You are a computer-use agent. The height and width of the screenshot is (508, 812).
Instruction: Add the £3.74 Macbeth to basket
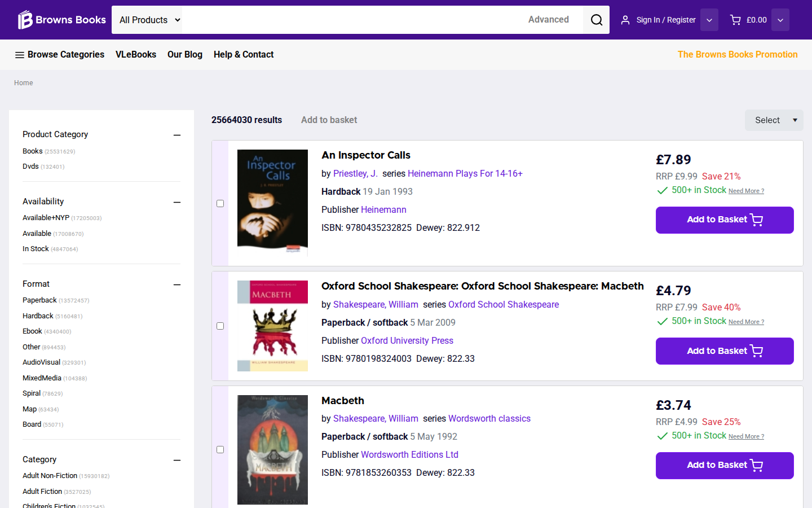point(725,466)
